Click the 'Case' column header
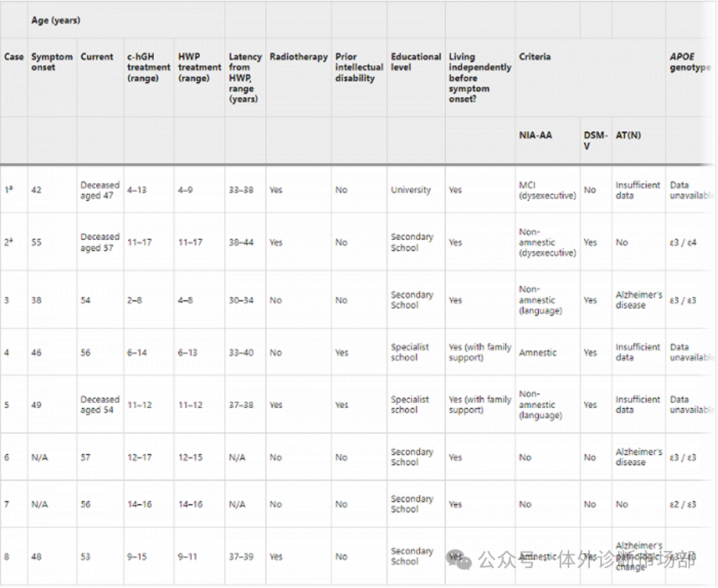Viewport: 718px width, 588px height. point(14,57)
